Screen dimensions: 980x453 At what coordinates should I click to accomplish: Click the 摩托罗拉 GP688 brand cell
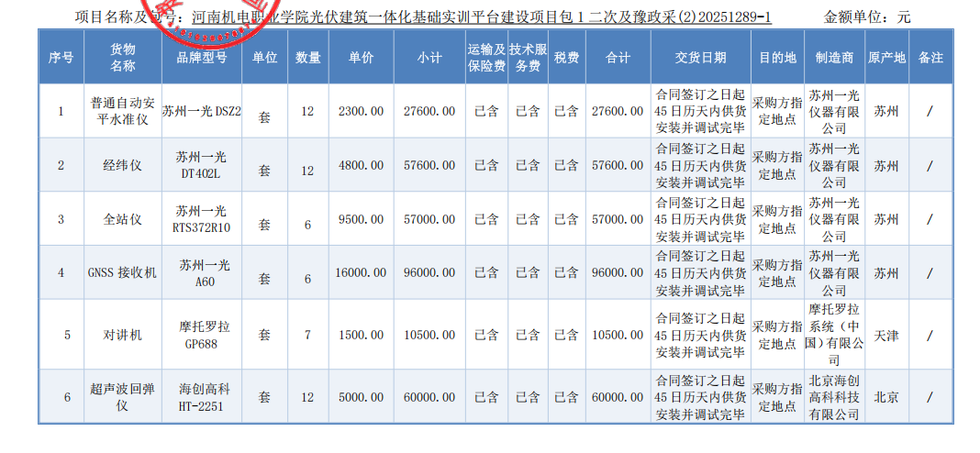[x=201, y=335]
